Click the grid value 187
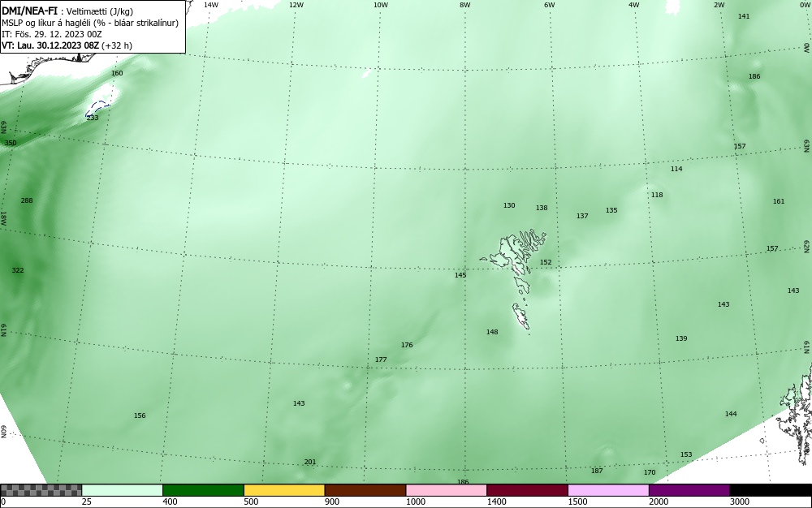This screenshot has width=812, height=508. click(x=597, y=471)
